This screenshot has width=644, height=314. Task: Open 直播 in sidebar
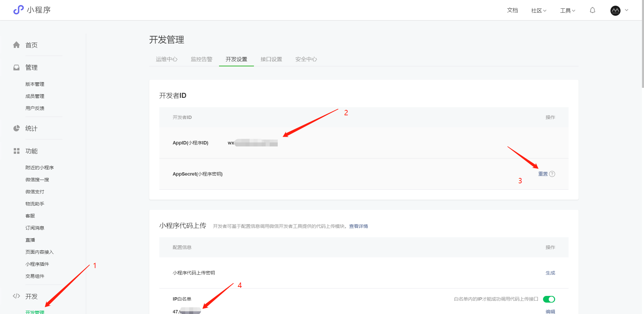[x=30, y=240]
